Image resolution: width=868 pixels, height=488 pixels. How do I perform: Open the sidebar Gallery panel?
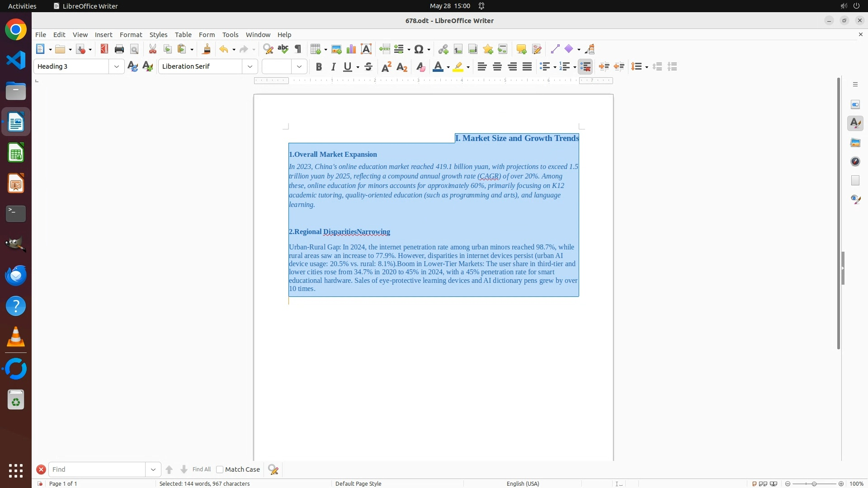tap(855, 143)
